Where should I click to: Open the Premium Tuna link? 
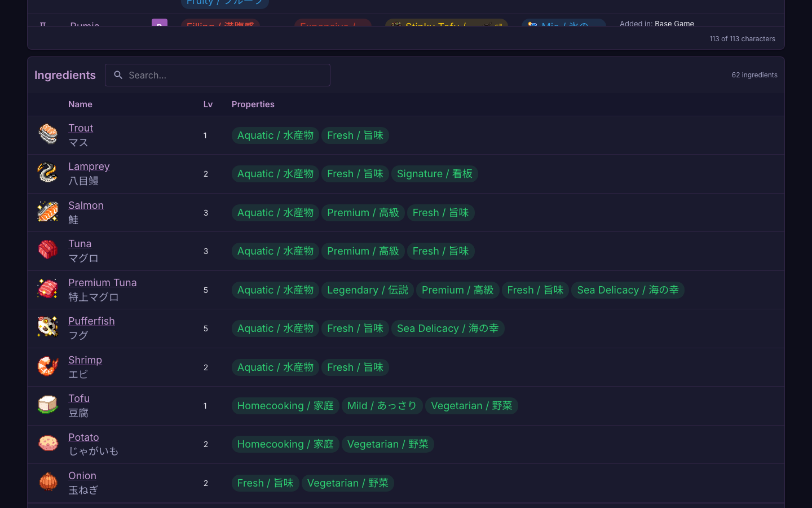click(x=103, y=283)
